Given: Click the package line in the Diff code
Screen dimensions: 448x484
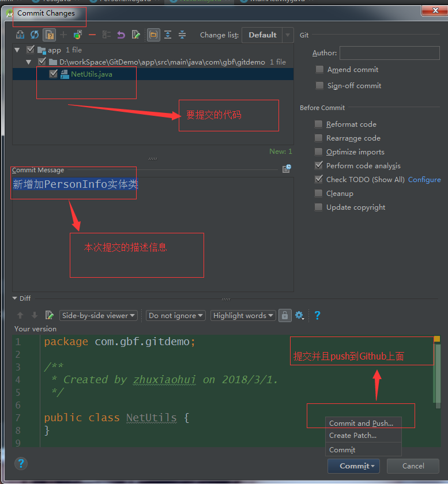Looking at the screenshot, I should click(119, 342).
